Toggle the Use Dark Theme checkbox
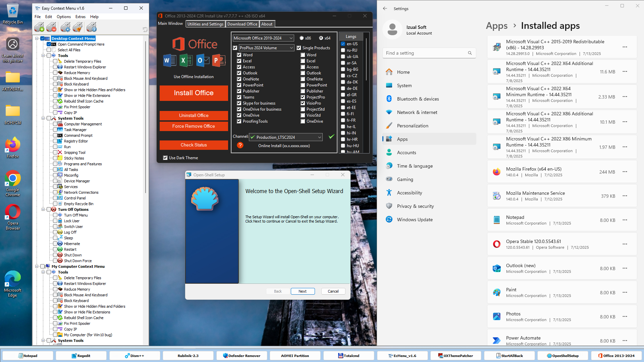Viewport: 644px width, 362px height. point(165,158)
